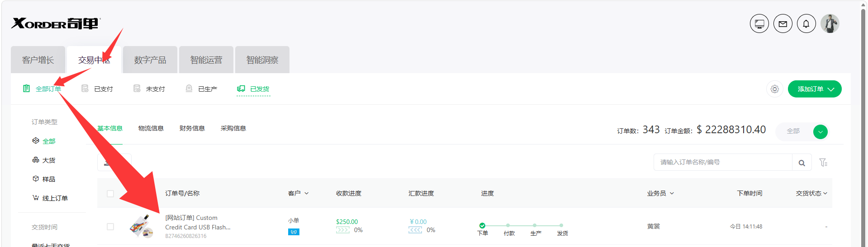
Task: Click the 已生产 production icon
Action: pos(189,89)
